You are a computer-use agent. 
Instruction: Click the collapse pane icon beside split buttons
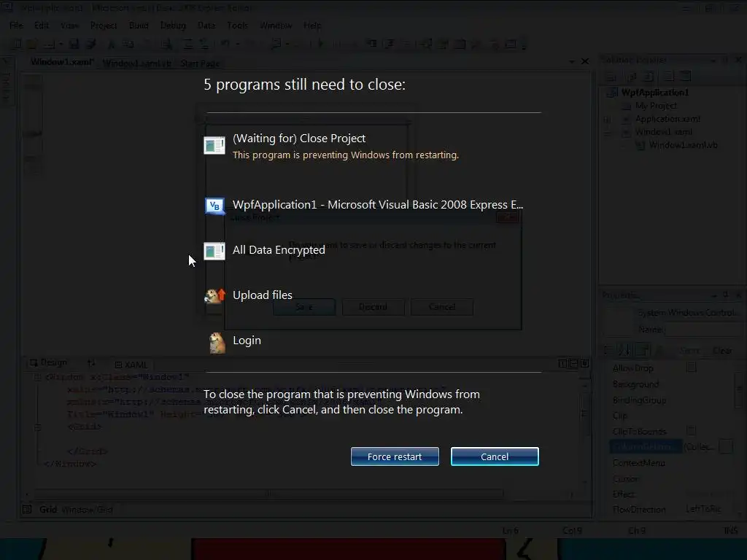click(x=585, y=363)
